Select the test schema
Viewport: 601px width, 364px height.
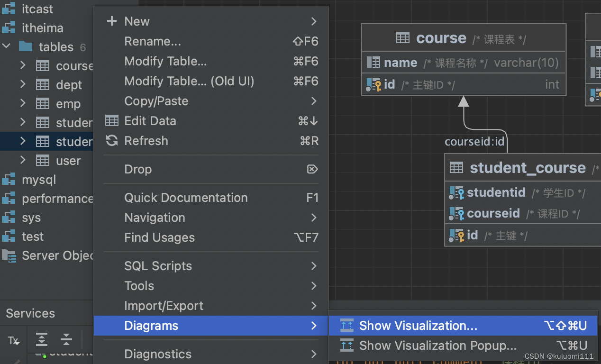click(33, 237)
